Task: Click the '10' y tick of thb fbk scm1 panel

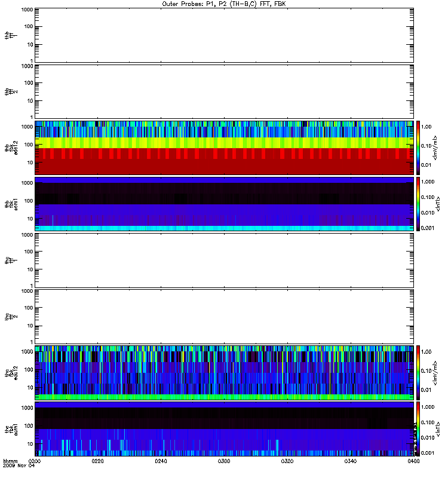Action: pos(30,219)
